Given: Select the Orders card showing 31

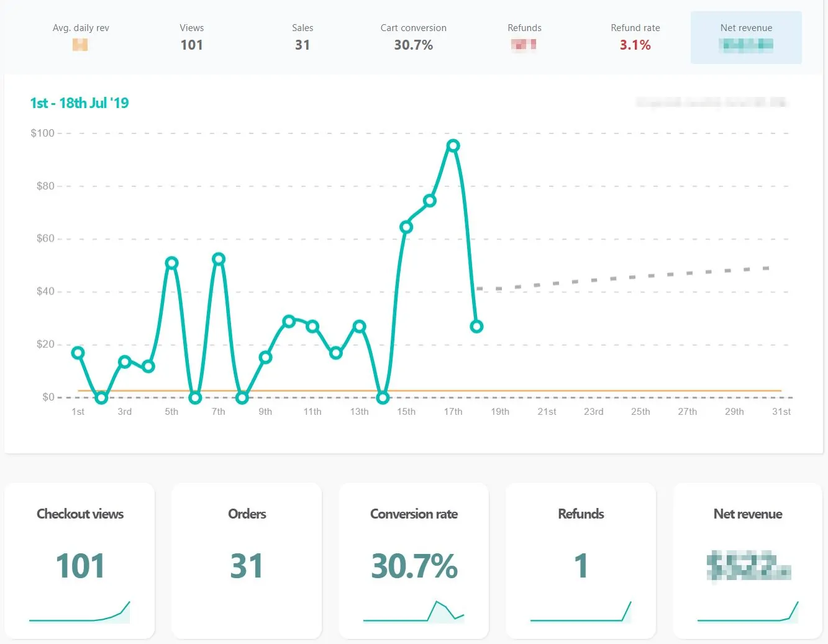Looking at the screenshot, I should click(247, 560).
